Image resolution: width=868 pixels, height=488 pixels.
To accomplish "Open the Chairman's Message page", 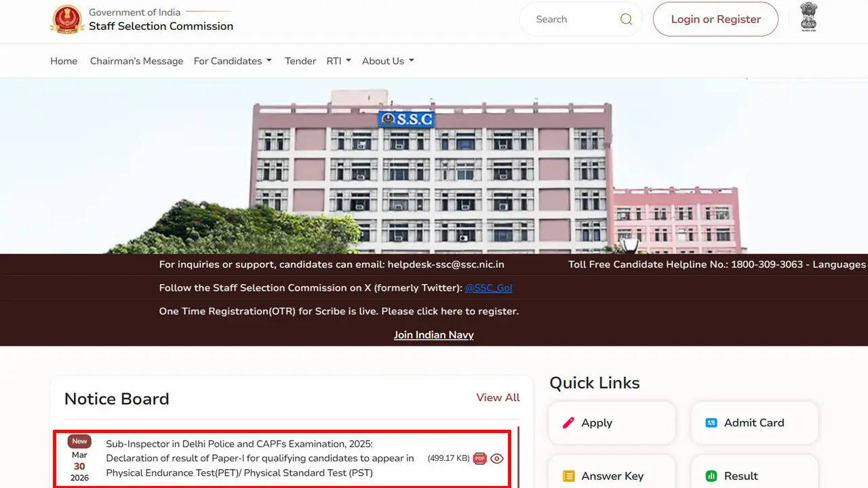I will 136,60.
